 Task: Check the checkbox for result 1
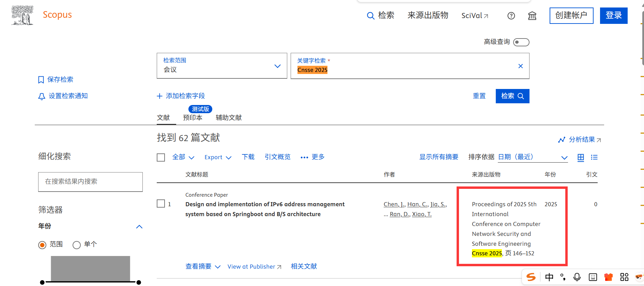tap(161, 204)
